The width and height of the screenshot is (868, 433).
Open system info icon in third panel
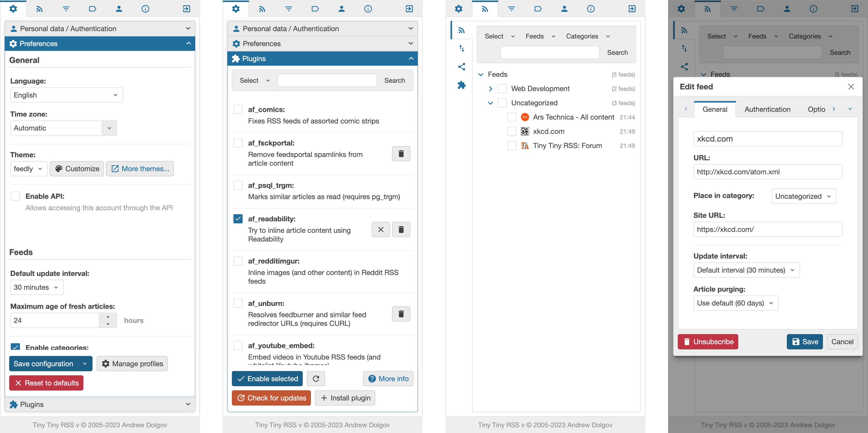point(591,9)
